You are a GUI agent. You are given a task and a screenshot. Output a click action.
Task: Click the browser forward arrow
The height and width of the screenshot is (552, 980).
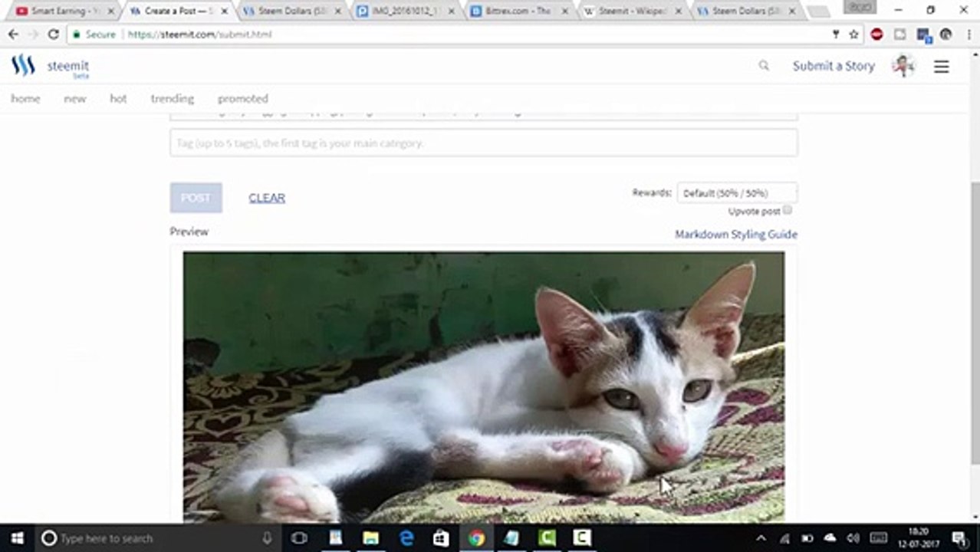click(x=33, y=34)
